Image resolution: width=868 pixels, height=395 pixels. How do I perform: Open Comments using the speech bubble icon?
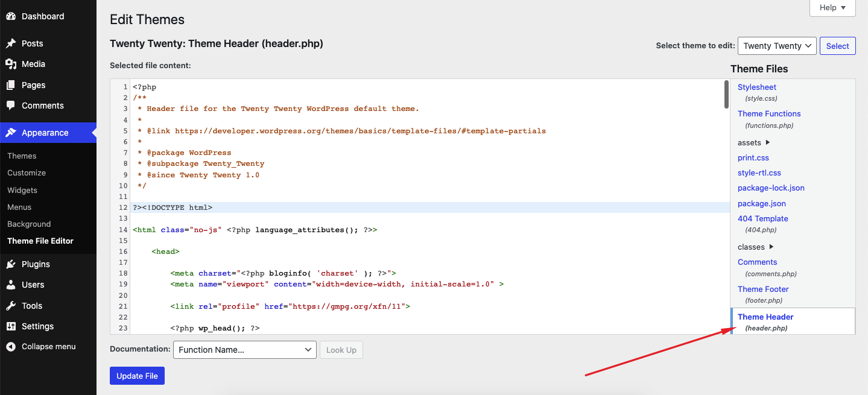(x=11, y=106)
